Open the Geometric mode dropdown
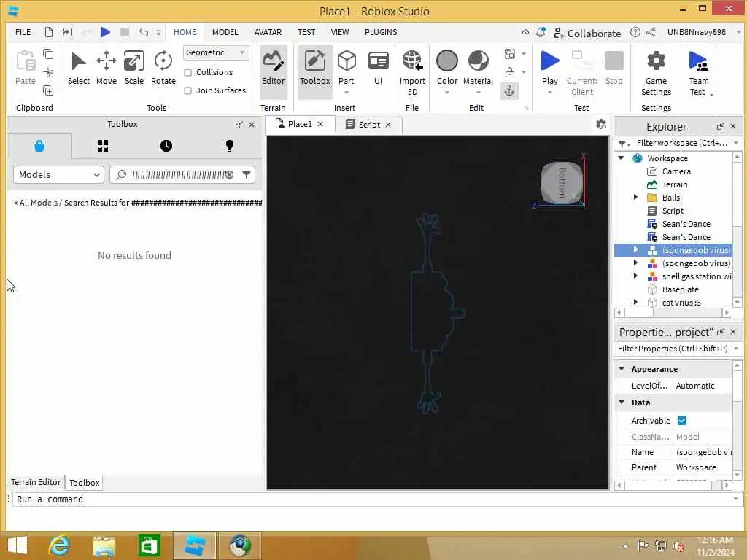The width and height of the screenshot is (747, 560). point(215,52)
